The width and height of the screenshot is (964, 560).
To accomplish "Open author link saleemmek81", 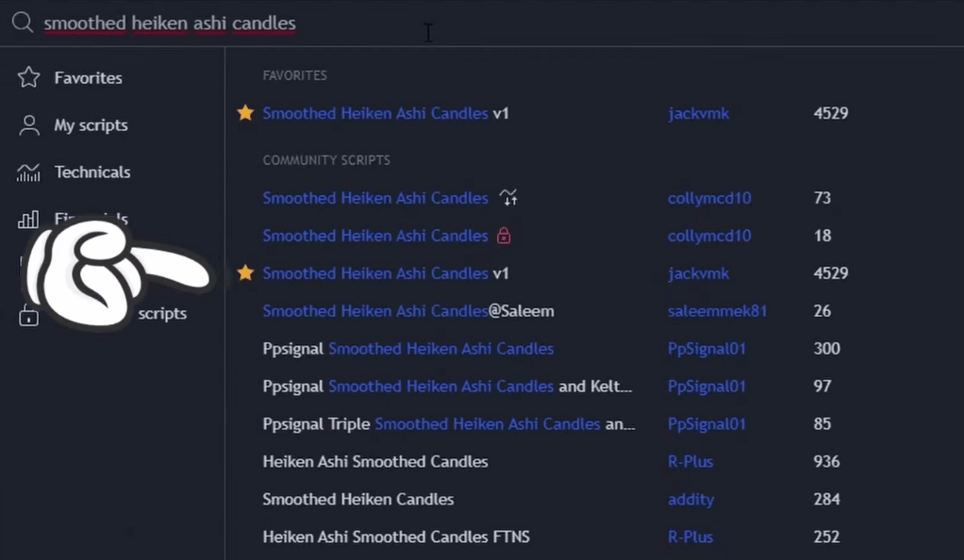I will click(717, 311).
